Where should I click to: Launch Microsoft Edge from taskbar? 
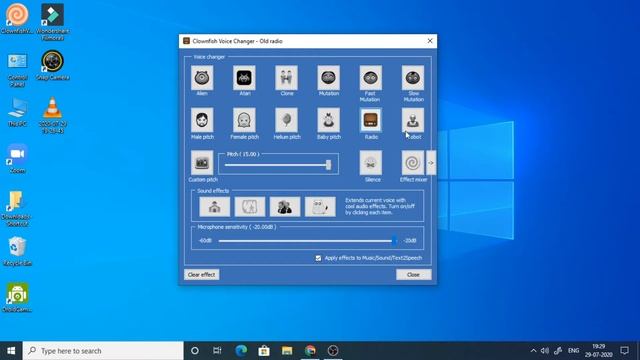241,351
